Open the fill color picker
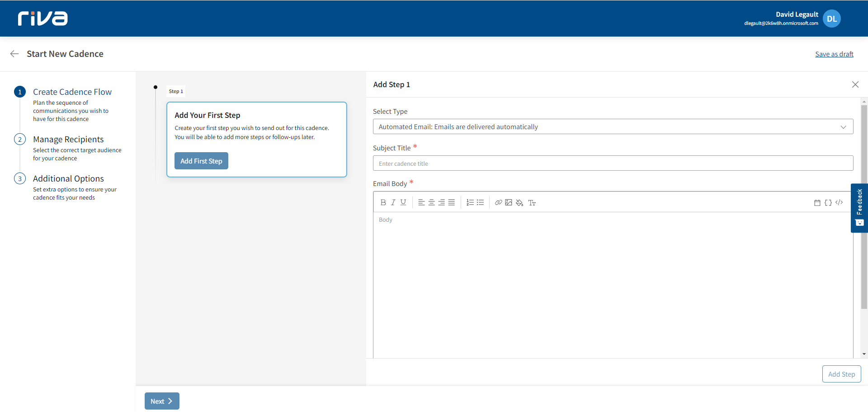This screenshot has width=868, height=415. pos(519,203)
